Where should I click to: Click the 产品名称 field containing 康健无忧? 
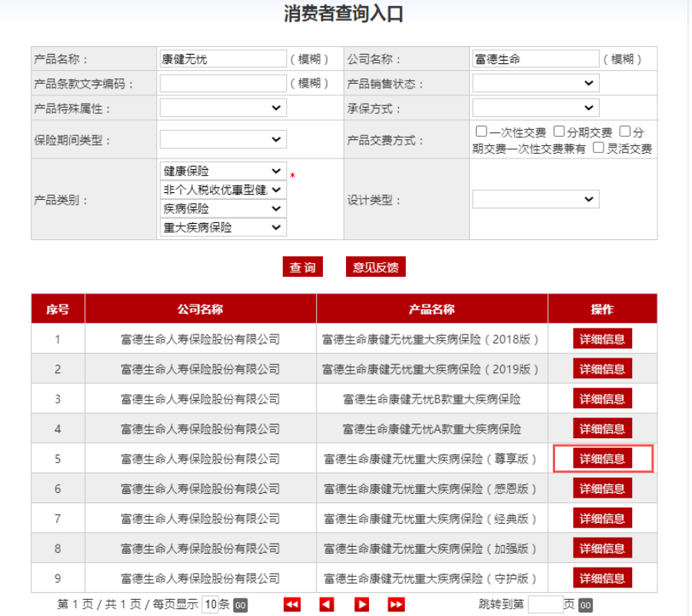[x=223, y=58]
